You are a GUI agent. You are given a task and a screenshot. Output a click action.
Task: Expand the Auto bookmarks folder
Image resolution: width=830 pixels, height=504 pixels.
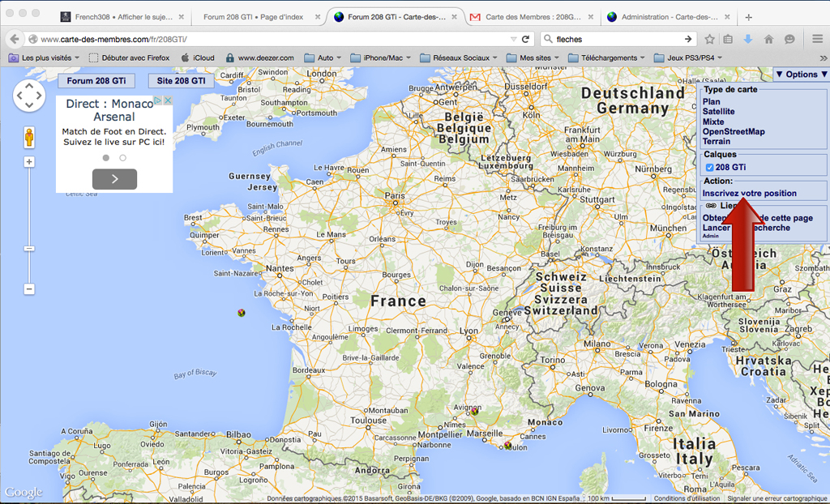point(323,58)
